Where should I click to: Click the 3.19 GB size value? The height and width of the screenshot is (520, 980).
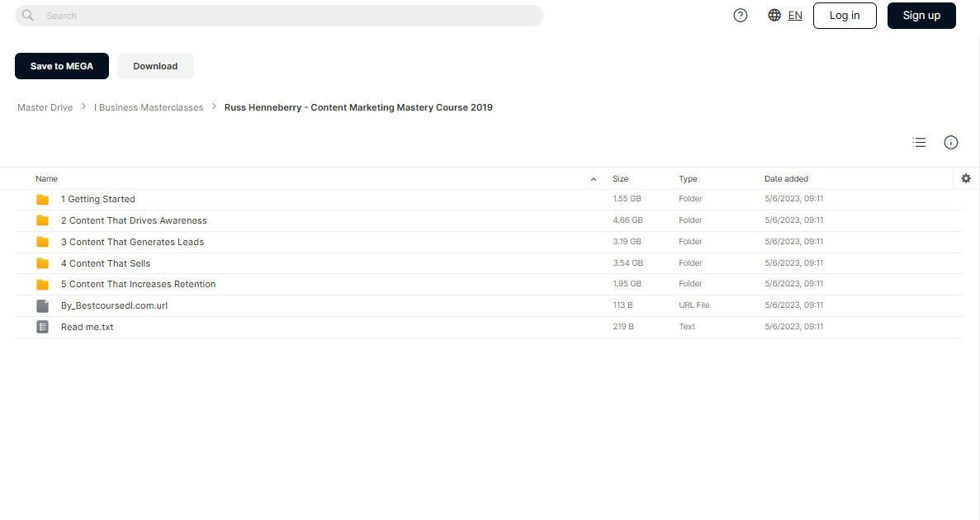(627, 241)
